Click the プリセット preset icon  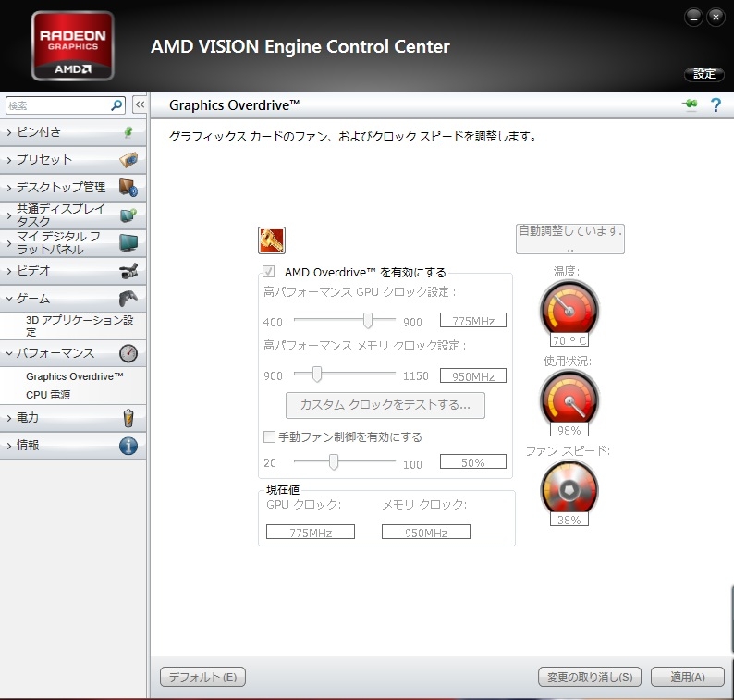[x=128, y=160]
